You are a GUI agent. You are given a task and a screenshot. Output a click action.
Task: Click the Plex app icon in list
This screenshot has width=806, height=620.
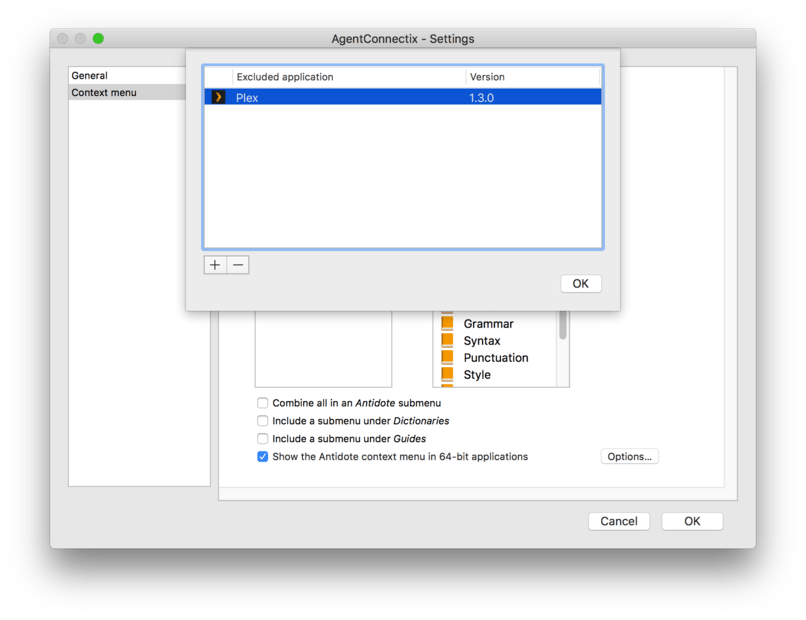click(218, 97)
